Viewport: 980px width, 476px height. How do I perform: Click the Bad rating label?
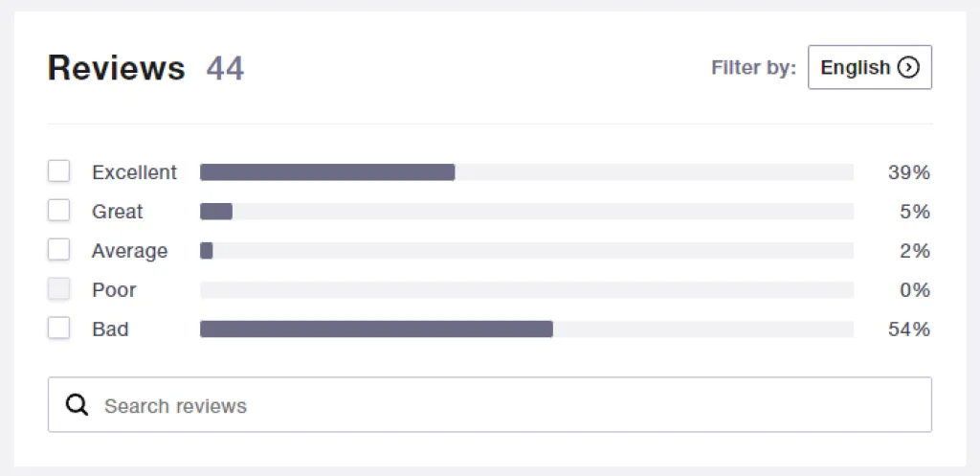pos(110,329)
